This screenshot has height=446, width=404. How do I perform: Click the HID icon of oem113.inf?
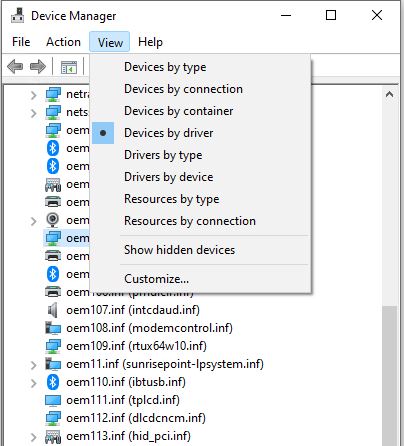[53, 437]
